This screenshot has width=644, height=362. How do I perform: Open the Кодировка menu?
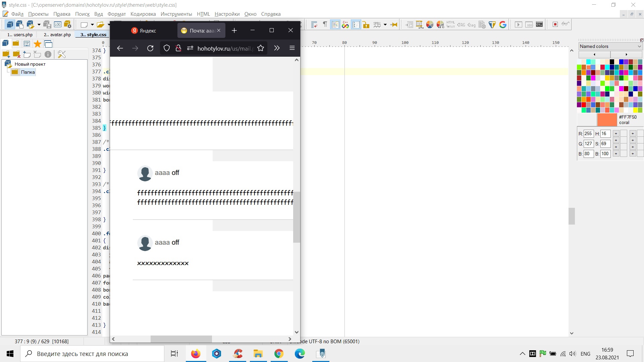tap(143, 14)
